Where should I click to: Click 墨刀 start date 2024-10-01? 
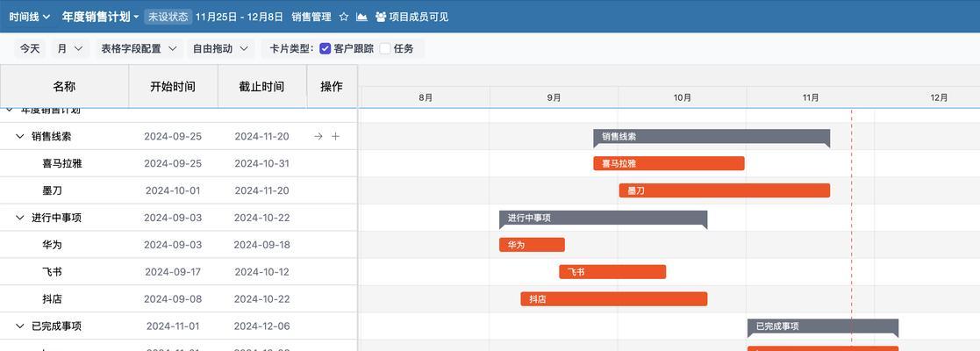click(173, 190)
